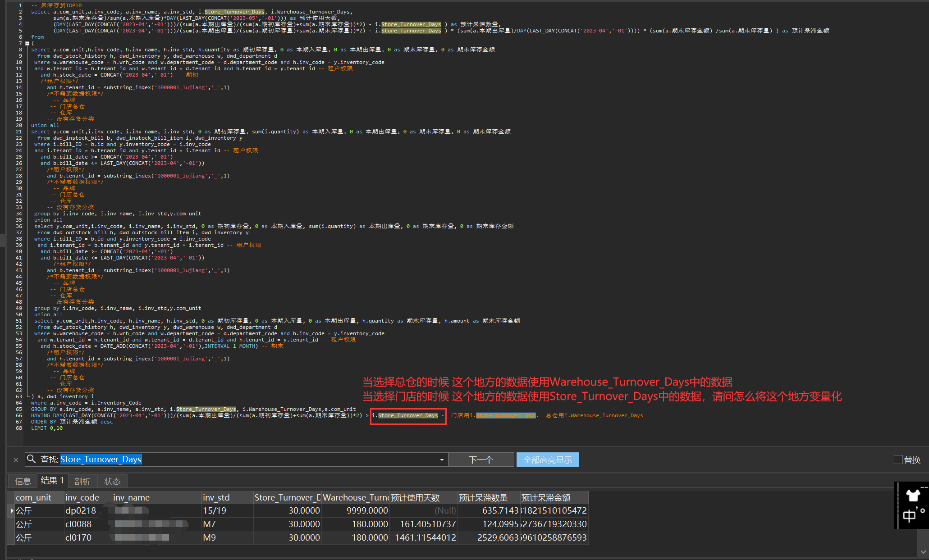Click the dp0218 inv_code cell
929x560 pixels.
pyautogui.click(x=88, y=510)
